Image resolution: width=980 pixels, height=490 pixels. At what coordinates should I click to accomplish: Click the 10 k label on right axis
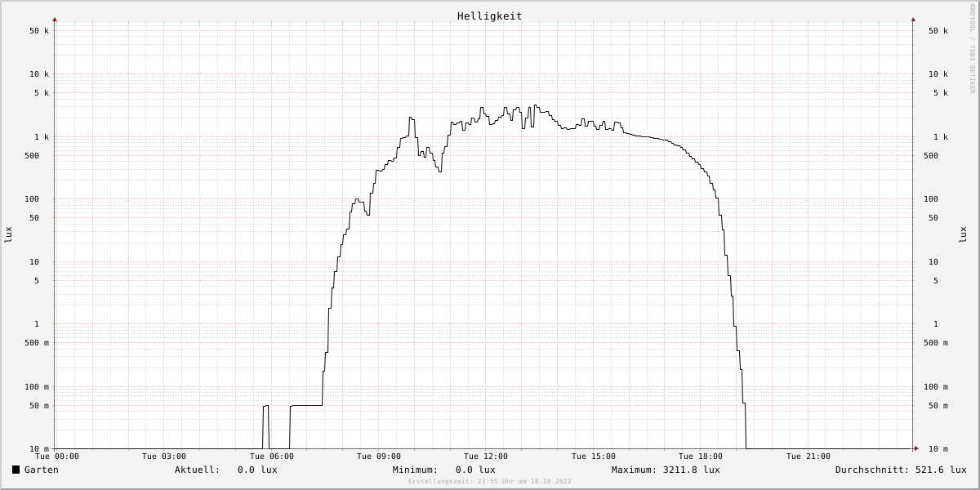coord(938,74)
